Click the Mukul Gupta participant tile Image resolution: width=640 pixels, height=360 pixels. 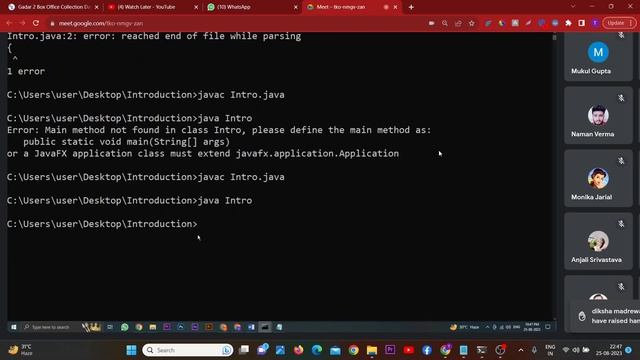tap(598, 56)
